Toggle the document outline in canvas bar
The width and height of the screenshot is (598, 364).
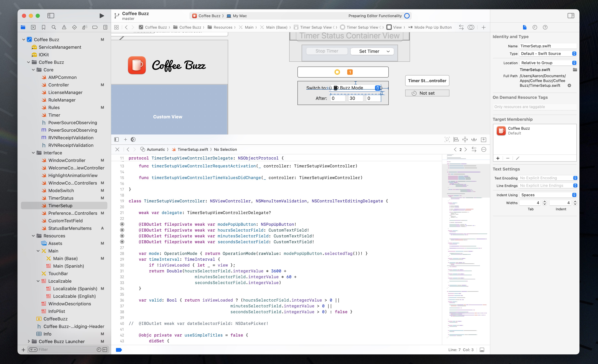coord(116,139)
